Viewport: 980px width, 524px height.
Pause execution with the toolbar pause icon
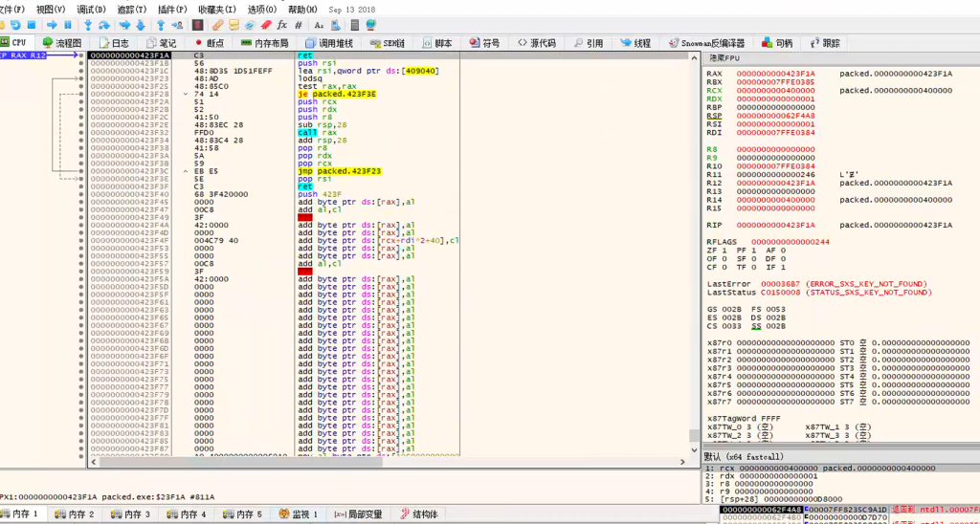pos(68,25)
